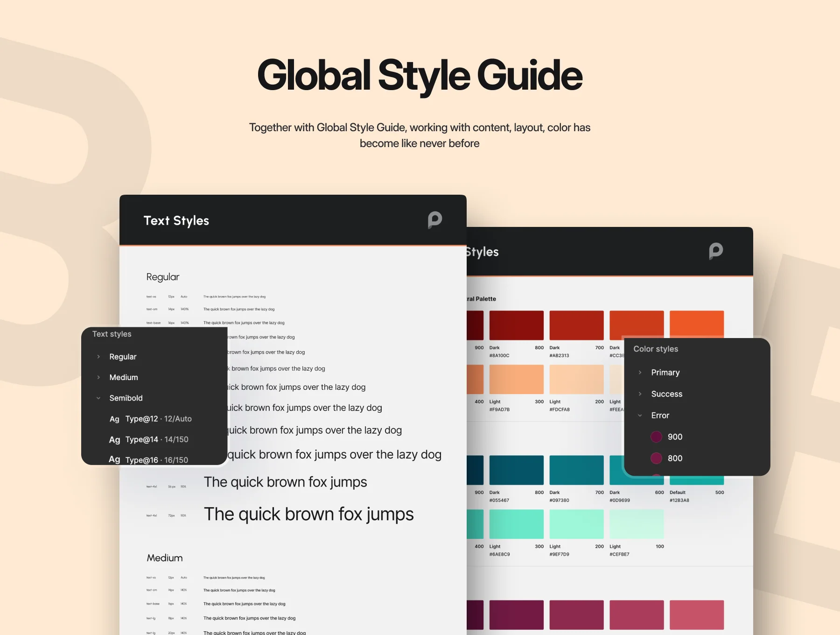Pick the teal swatch above #097380

[x=577, y=470]
